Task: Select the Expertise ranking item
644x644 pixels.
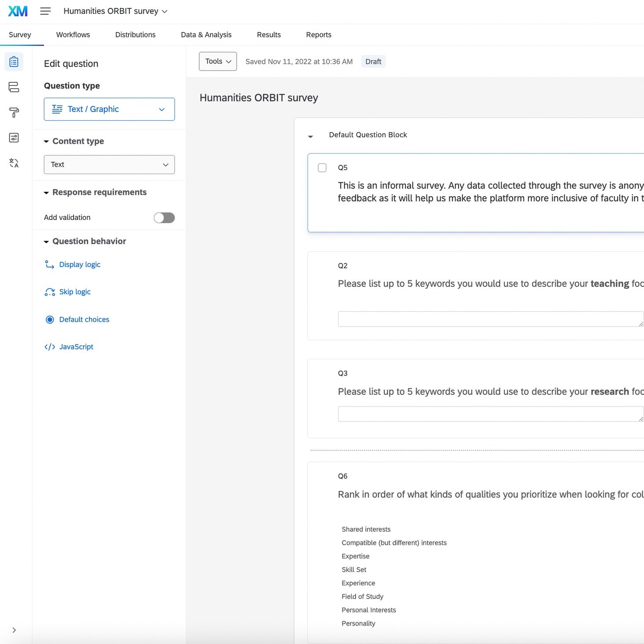Action: coord(355,556)
